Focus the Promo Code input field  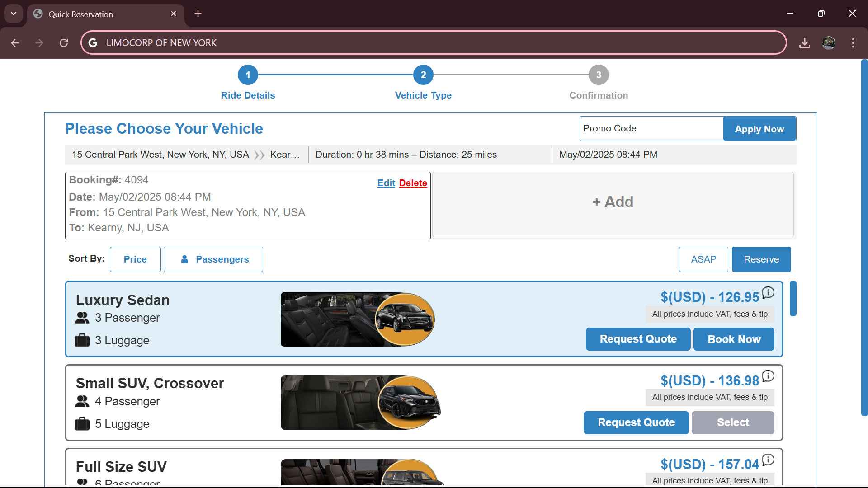651,129
